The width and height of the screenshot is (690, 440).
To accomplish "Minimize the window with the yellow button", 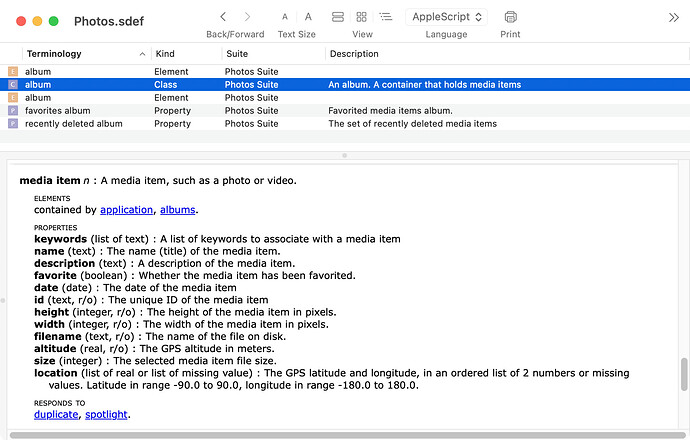I will click(x=37, y=21).
